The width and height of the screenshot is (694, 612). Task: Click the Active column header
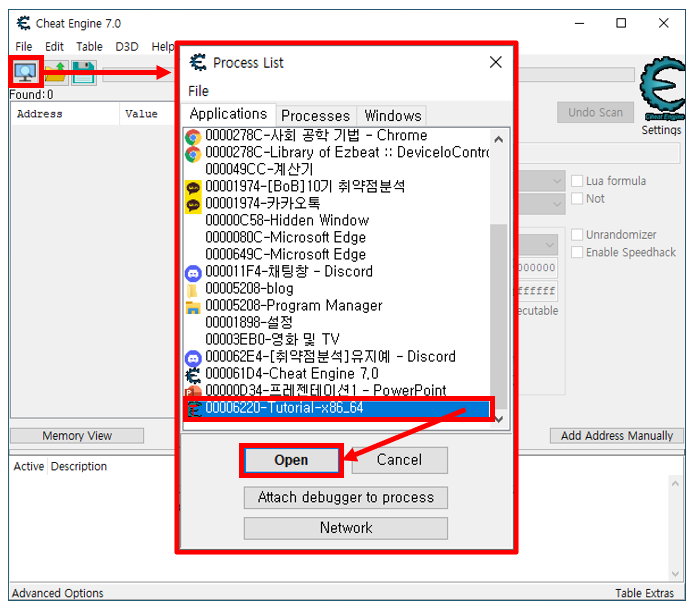click(x=29, y=466)
